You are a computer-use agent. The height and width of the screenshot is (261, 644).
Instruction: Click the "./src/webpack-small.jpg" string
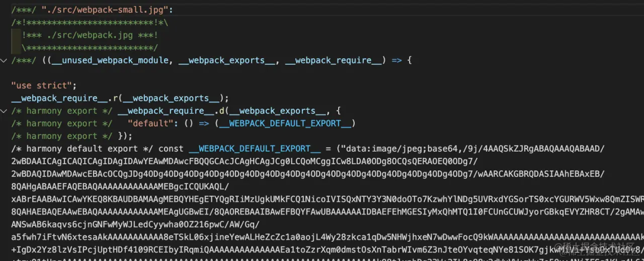[106, 10]
